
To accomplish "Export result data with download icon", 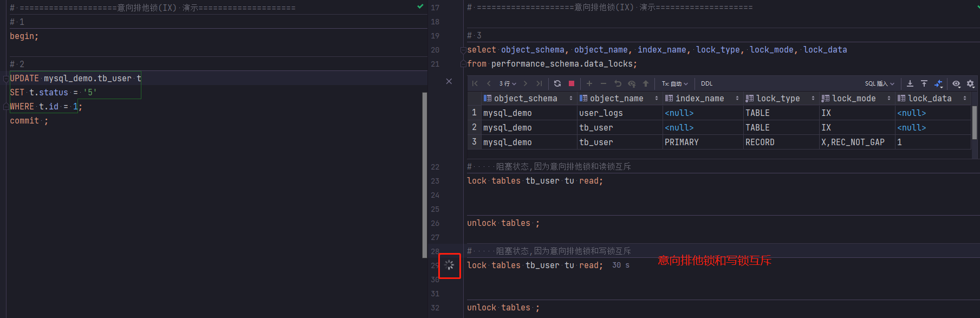I will tap(910, 83).
